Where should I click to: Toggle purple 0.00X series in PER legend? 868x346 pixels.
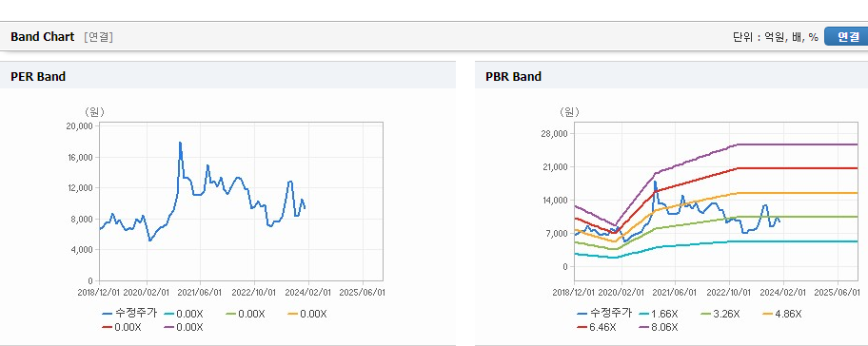[x=184, y=327]
